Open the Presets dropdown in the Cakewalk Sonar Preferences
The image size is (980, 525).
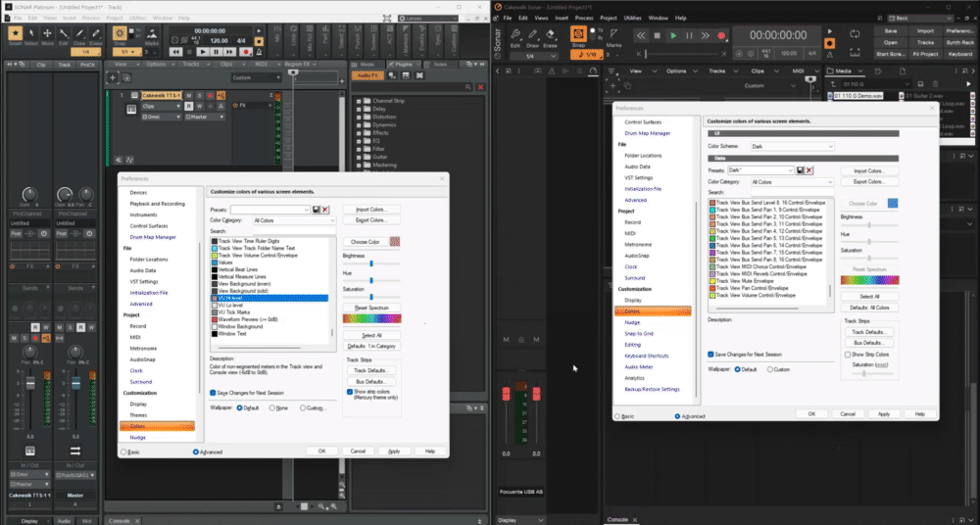[x=760, y=170]
